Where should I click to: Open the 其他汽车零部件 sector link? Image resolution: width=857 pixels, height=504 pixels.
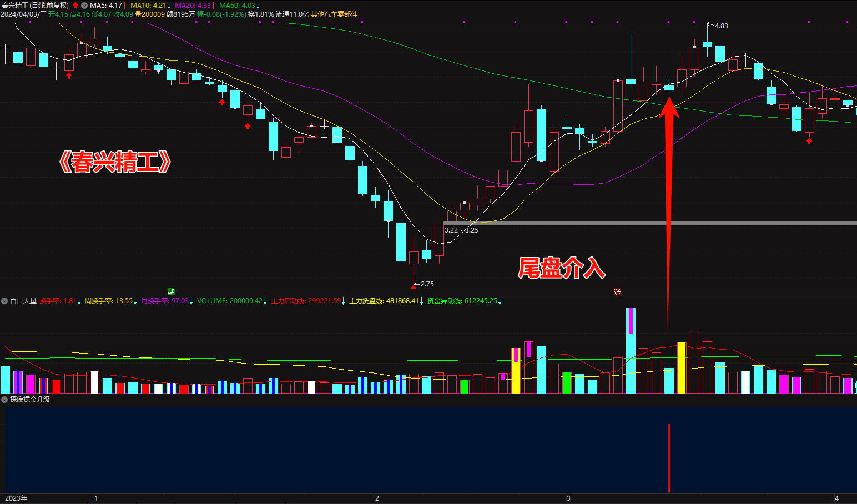point(334,14)
